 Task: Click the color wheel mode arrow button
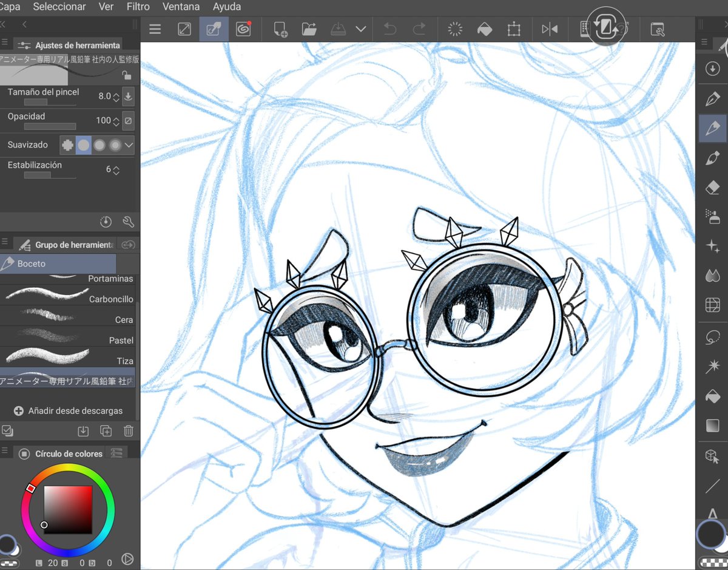point(127,560)
